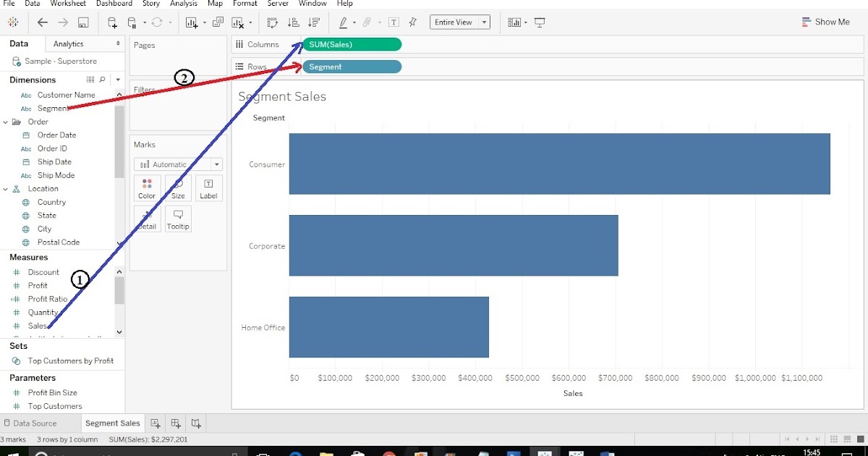Swap rows and columns in the toolbar
Image resolution: width=868 pixels, height=456 pixels.
pyautogui.click(x=273, y=22)
